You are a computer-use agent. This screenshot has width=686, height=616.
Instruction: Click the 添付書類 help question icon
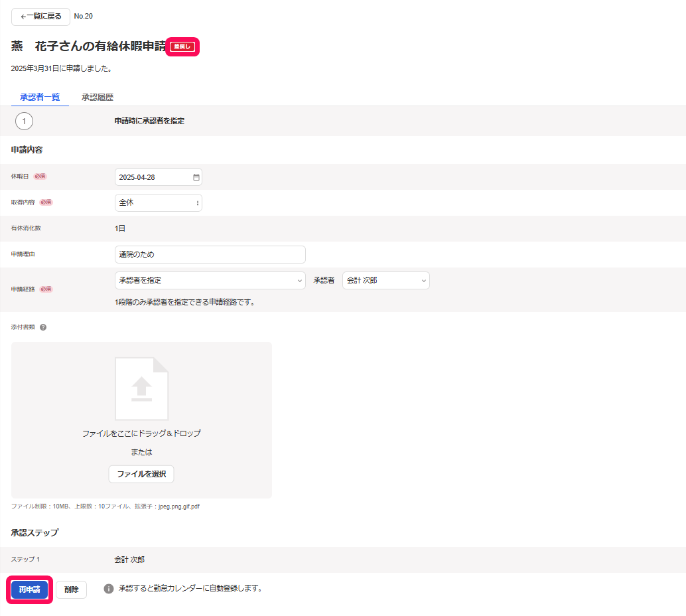point(43,327)
